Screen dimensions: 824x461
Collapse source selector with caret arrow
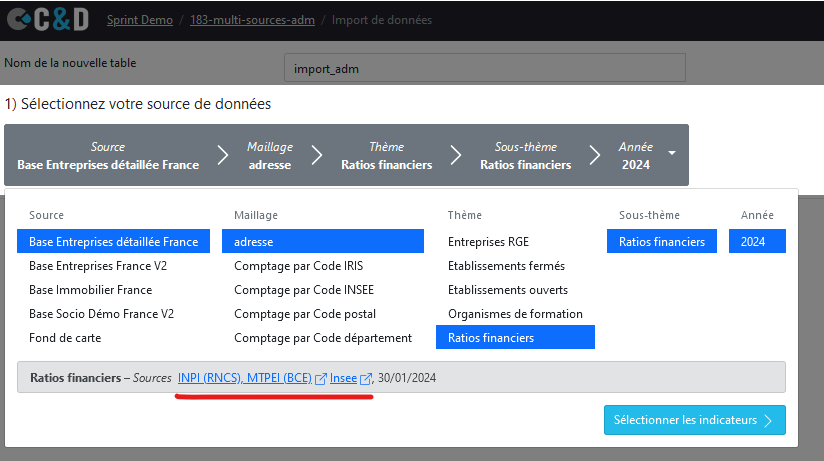[x=671, y=154]
